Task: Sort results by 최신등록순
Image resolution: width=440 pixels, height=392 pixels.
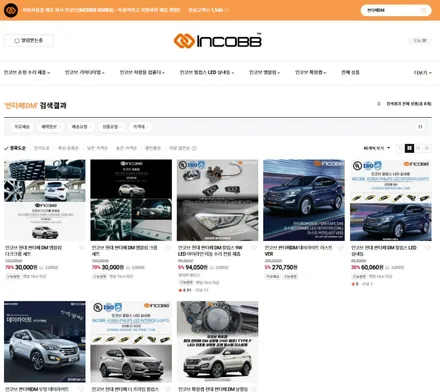Action: click(x=68, y=148)
